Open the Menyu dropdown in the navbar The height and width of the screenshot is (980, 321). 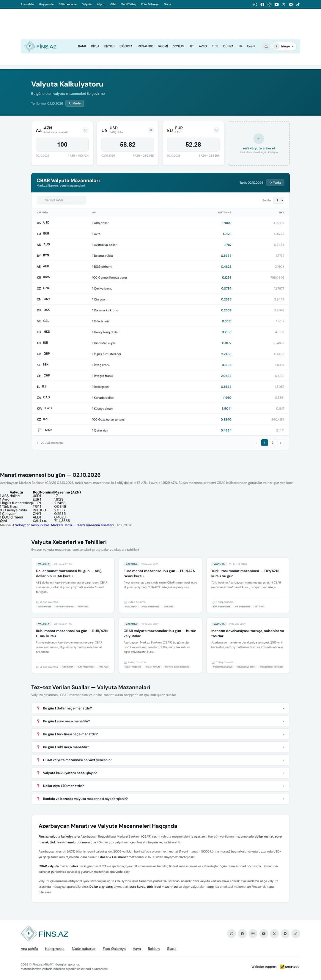coord(284,46)
